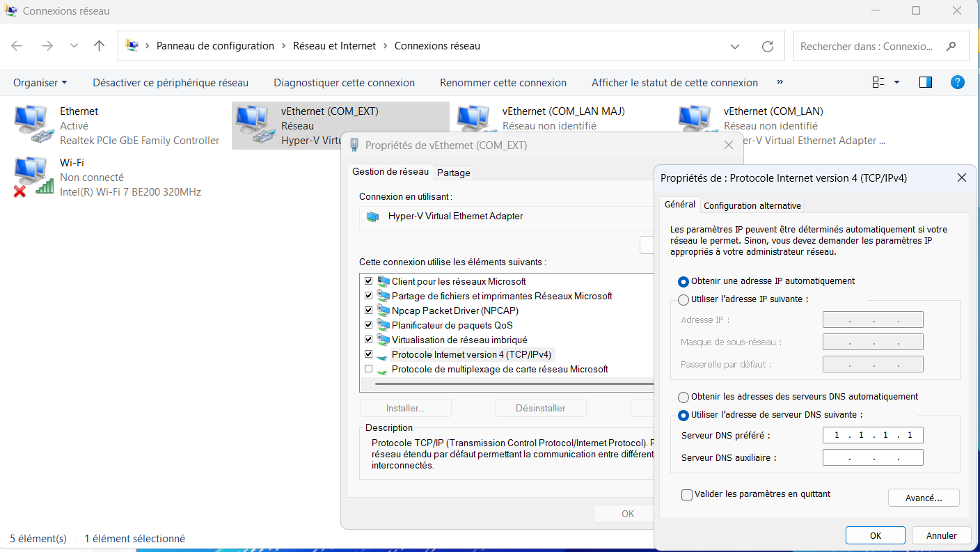Open address bar history dropdown chevron
This screenshot has height=552, width=980.
coord(735,46)
